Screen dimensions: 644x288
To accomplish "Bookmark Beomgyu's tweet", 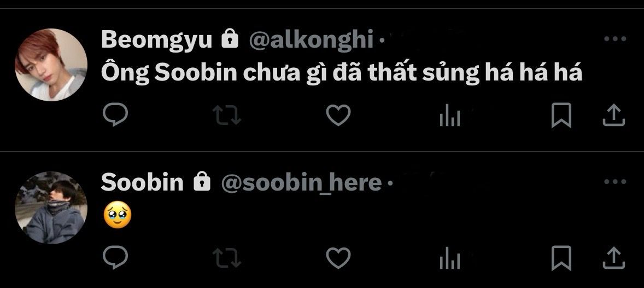I will tap(561, 115).
